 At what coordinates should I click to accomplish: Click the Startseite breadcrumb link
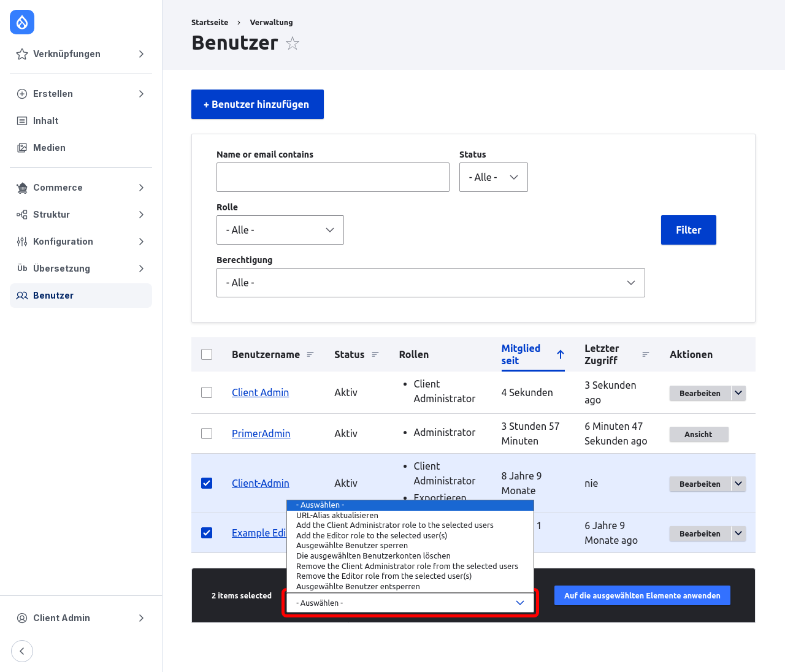tap(210, 22)
